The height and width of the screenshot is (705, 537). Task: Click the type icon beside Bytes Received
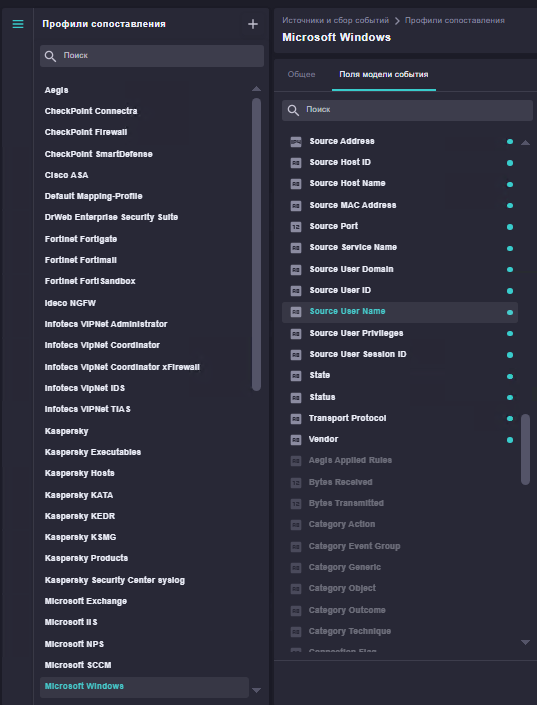click(295, 482)
